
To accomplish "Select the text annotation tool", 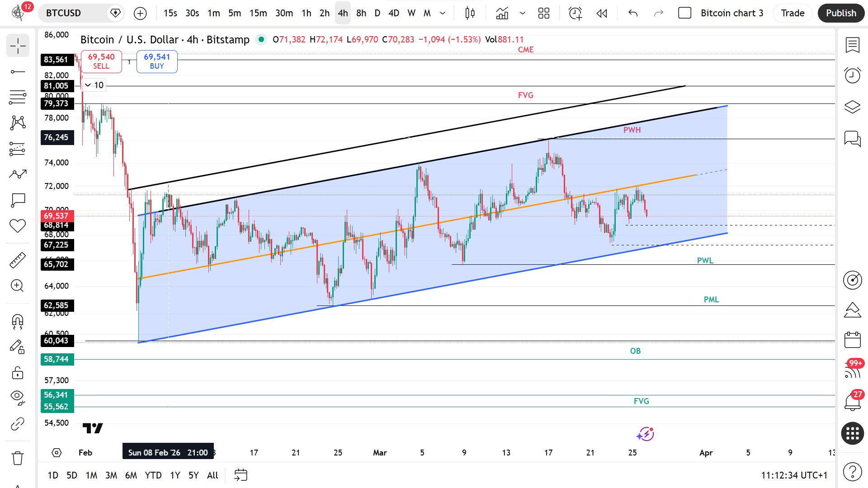I will [x=18, y=200].
